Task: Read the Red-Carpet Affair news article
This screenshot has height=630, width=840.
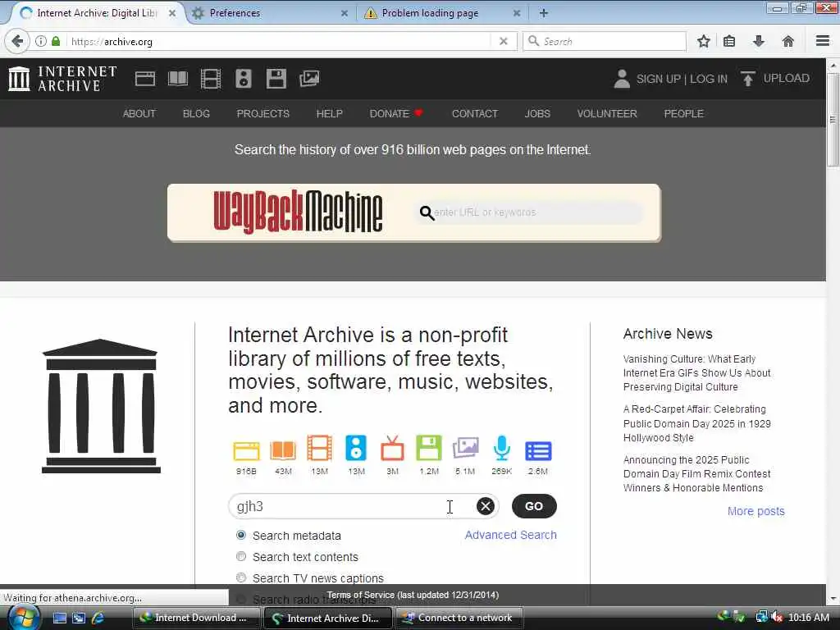Action: tap(696, 423)
